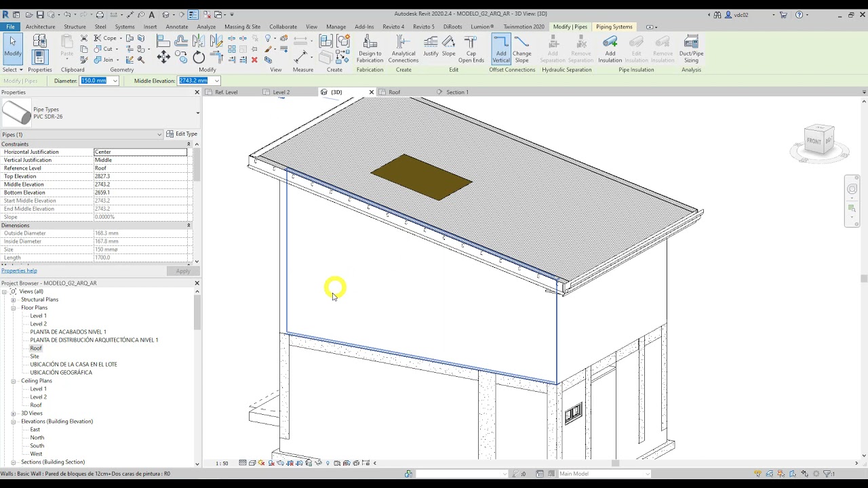
Task: Open the Architecture ribbon tab
Action: pyautogui.click(x=41, y=26)
